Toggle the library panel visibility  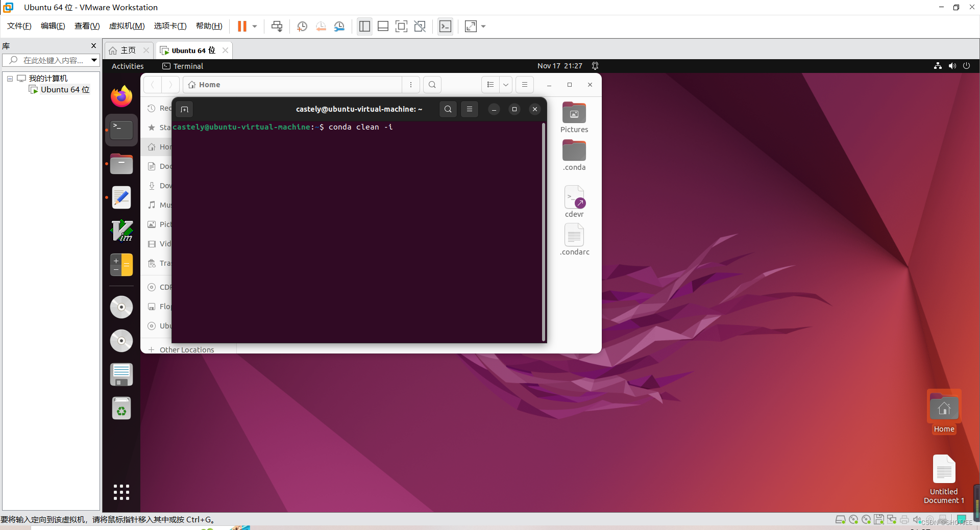364,26
